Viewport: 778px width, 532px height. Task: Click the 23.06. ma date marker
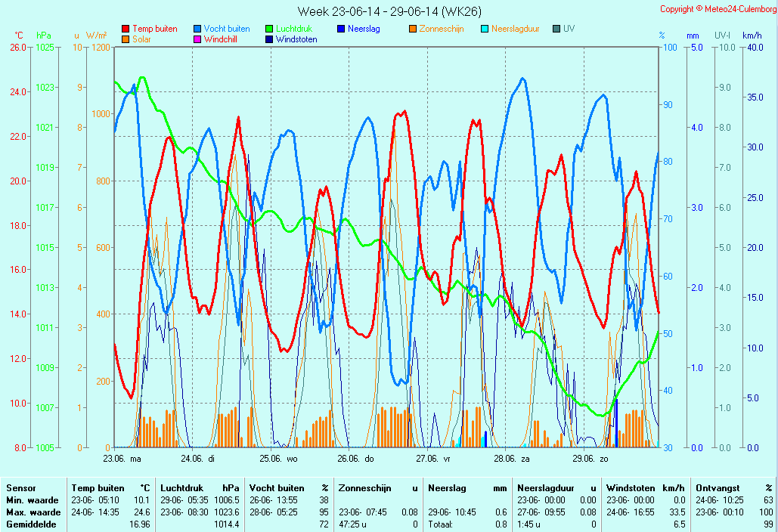[x=122, y=458]
